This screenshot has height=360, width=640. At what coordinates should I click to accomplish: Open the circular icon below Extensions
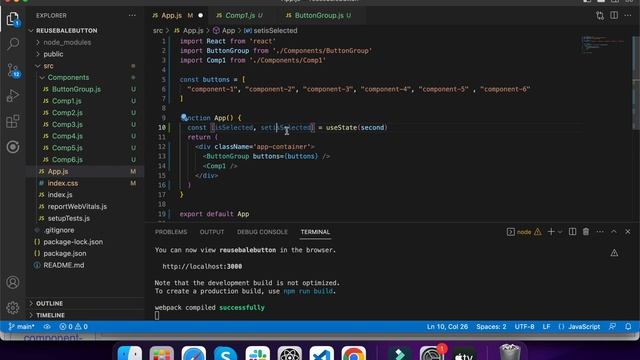pyautogui.click(x=13, y=147)
